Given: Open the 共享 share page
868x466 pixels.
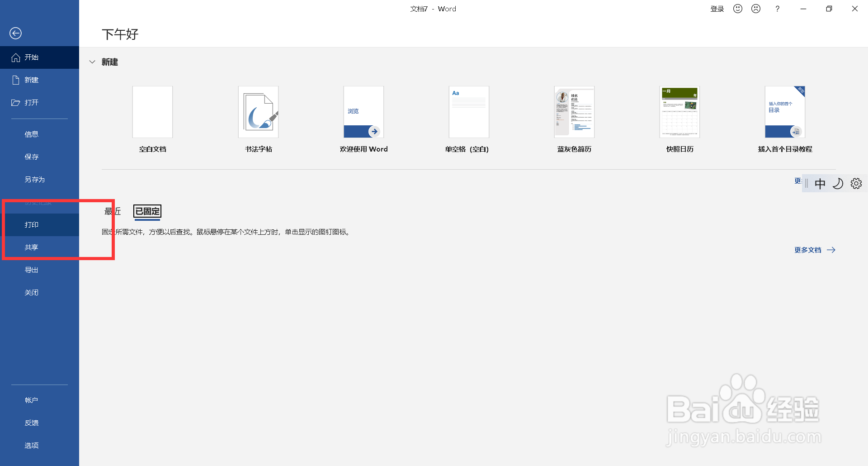Looking at the screenshot, I should tap(39, 247).
